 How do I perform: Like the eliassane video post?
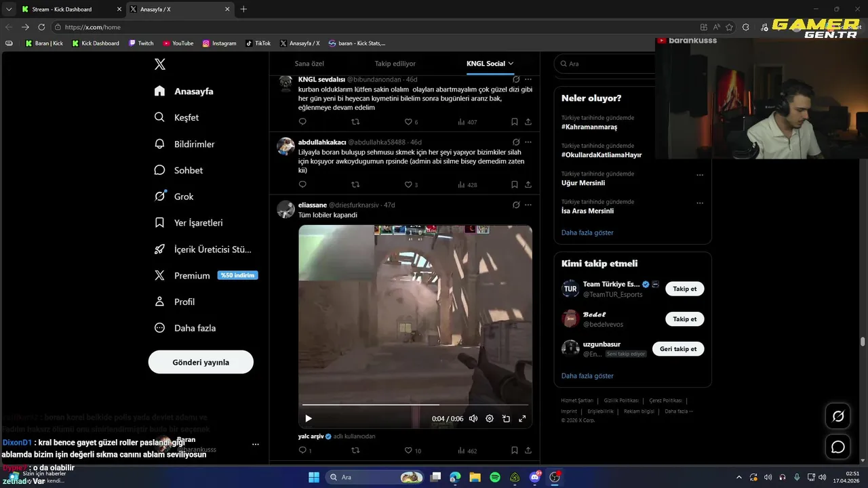click(408, 450)
